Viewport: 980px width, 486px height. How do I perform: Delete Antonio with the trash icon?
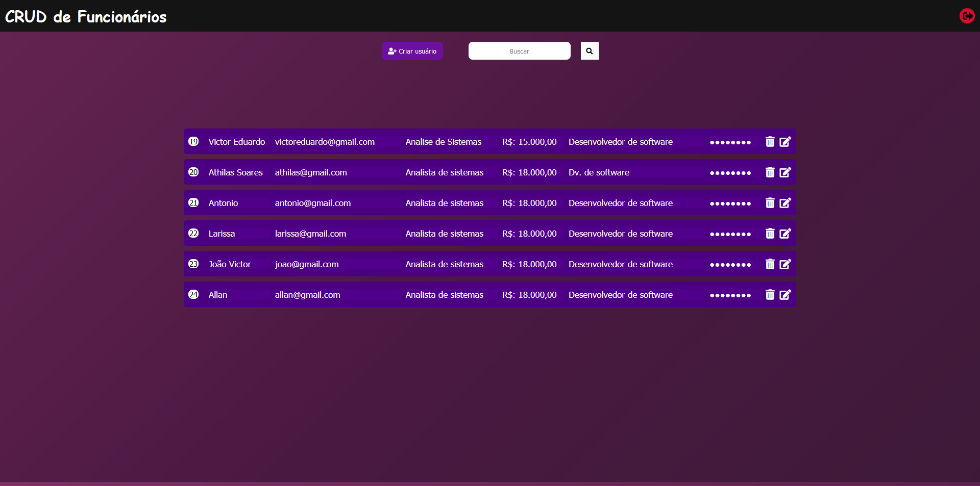point(770,203)
